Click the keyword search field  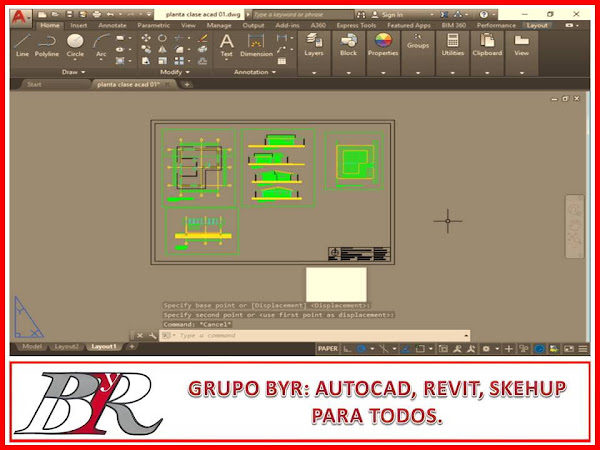[x=303, y=15]
